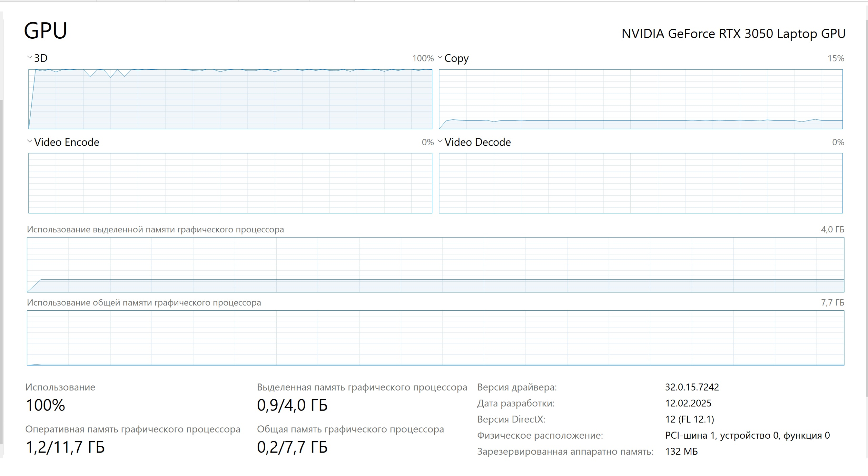Click the Video Encode graph

pyautogui.click(x=230, y=183)
